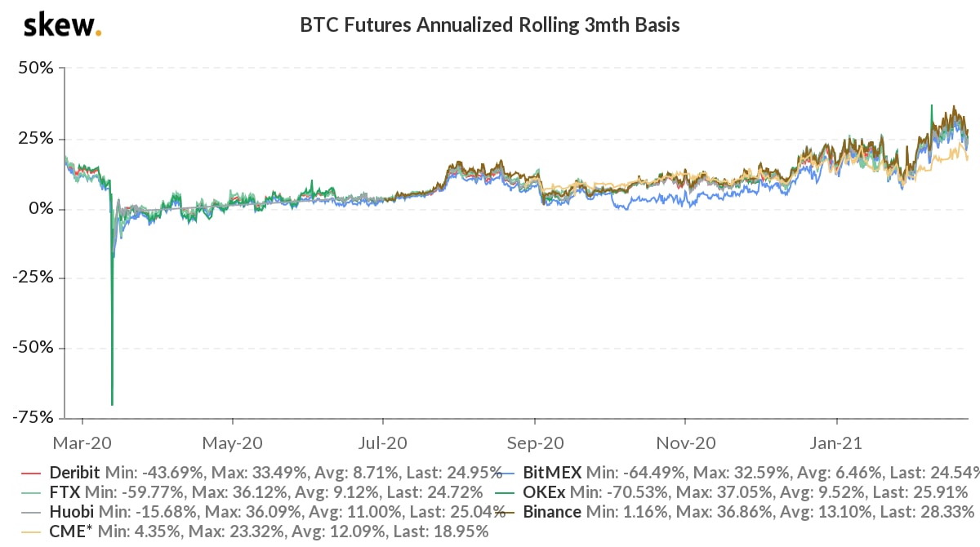
Task: Click the Jul-20 x-axis label
Action: pyautogui.click(x=383, y=443)
